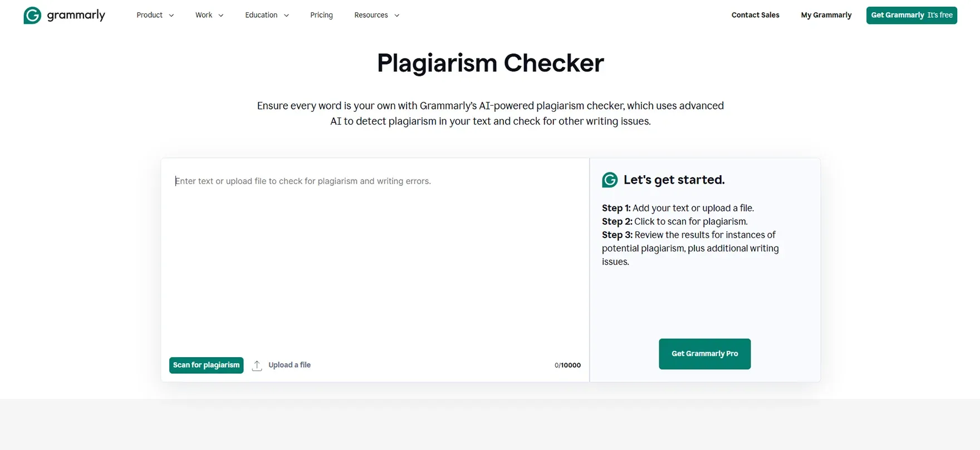980x450 pixels.
Task: Click Get Grammarly It's free button
Action: 912,15
